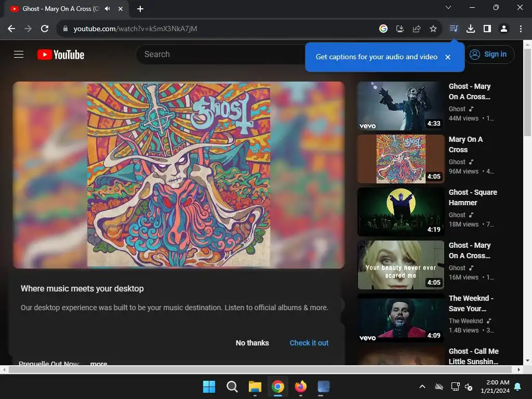Open Windows Start menu

pos(209,387)
